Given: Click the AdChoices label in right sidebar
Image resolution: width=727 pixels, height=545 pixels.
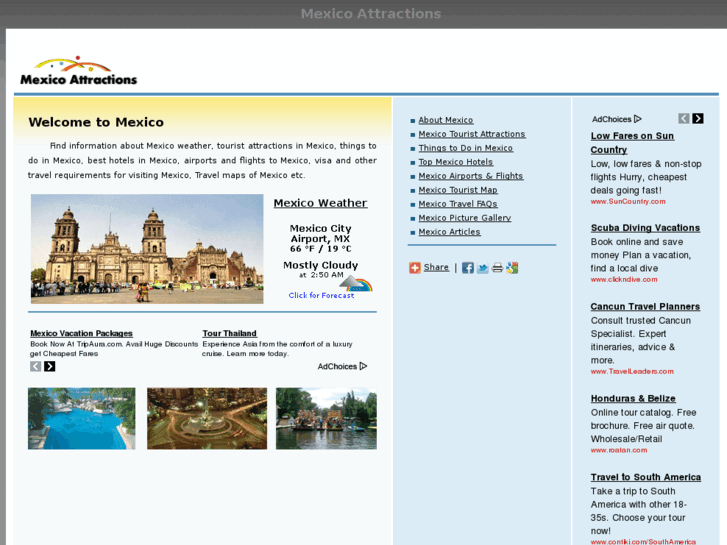Looking at the screenshot, I should coord(612,119).
